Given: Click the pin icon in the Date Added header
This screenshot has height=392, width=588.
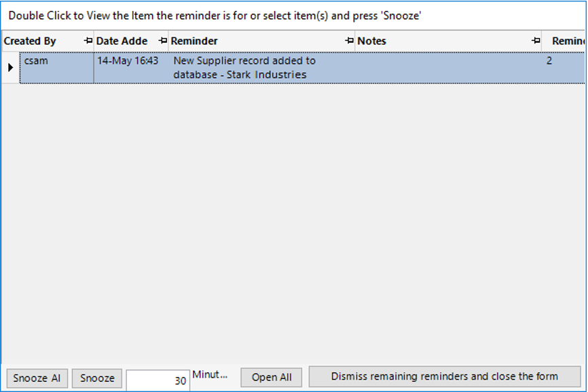Looking at the screenshot, I should 162,41.
